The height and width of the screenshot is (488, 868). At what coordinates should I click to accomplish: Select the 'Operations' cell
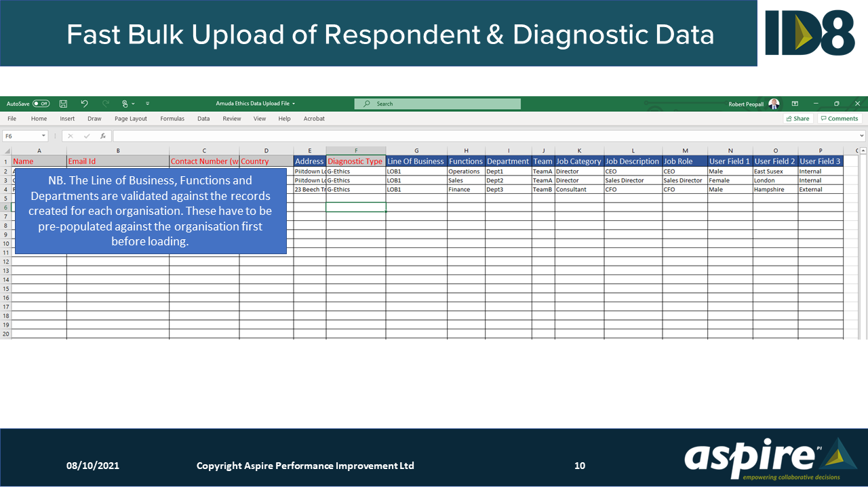tap(466, 171)
